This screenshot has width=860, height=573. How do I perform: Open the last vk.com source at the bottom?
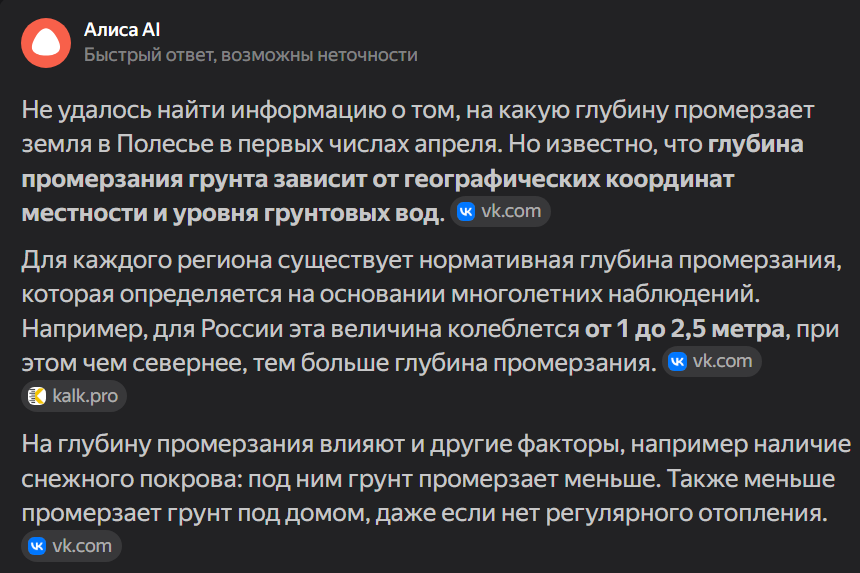72,546
